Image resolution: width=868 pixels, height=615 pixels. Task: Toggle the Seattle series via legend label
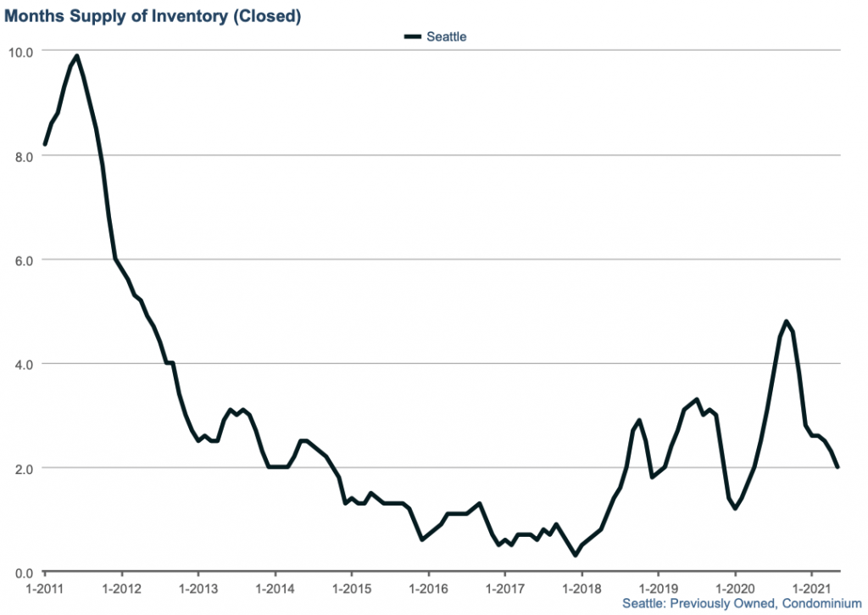click(x=447, y=36)
